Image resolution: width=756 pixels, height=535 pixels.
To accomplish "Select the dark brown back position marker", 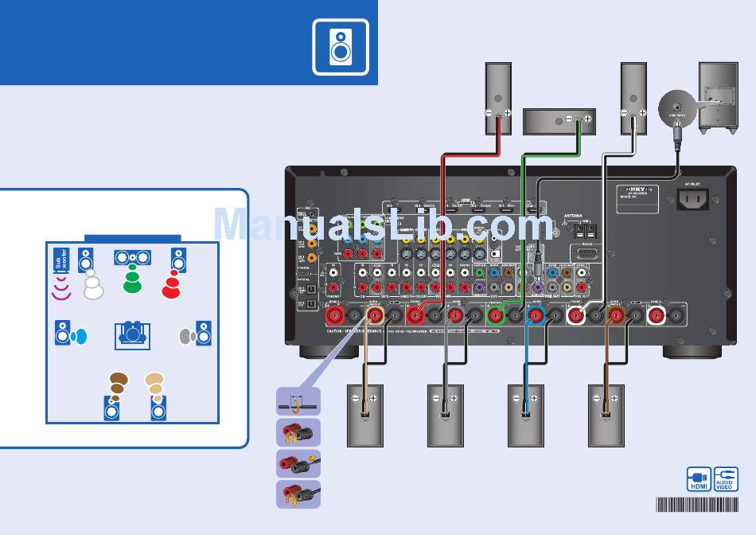I will (x=118, y=387).
